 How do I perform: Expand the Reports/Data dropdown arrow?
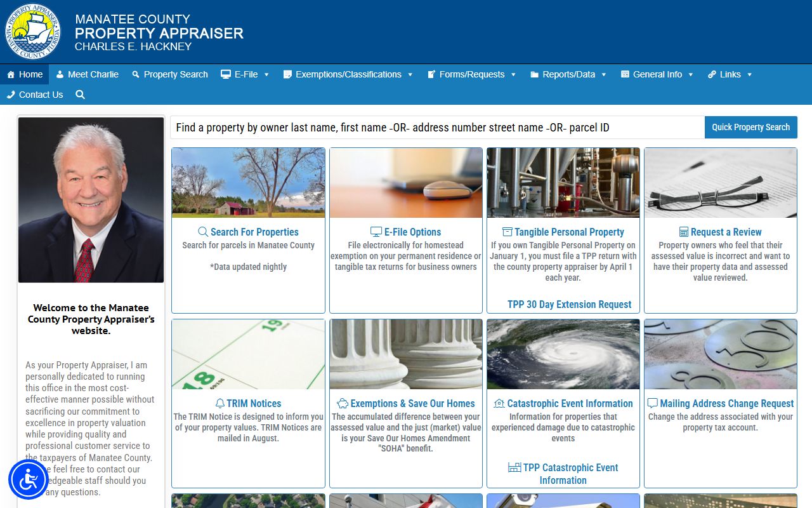click(603, 74)
